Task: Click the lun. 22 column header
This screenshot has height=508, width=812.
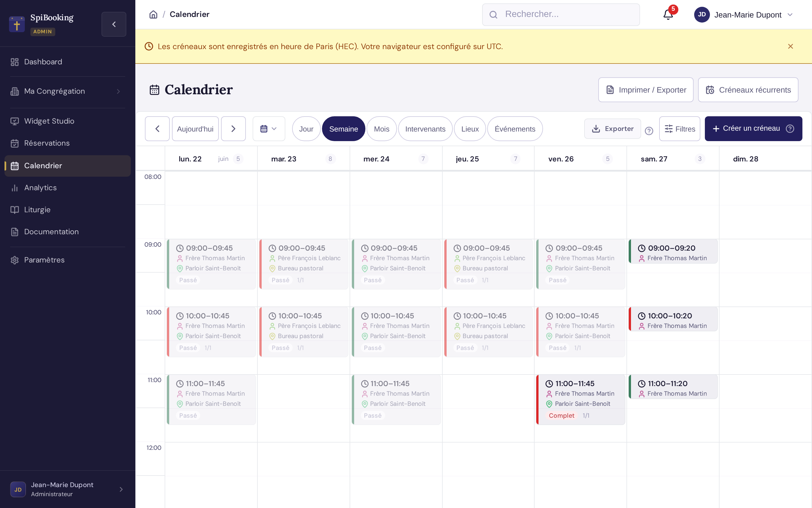Action: click(x=211, y=159)
